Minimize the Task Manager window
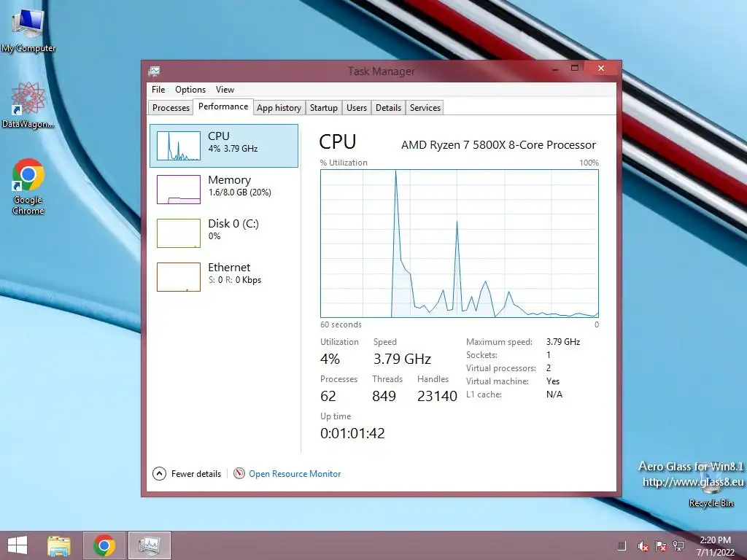The height and width of the screenshot is (560, 747). 555,69
